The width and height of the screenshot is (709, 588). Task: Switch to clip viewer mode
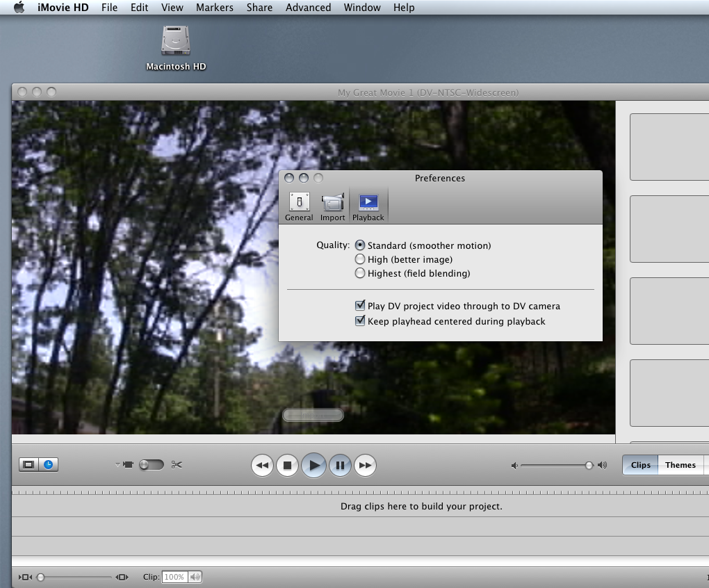click(x=28, y=464)
